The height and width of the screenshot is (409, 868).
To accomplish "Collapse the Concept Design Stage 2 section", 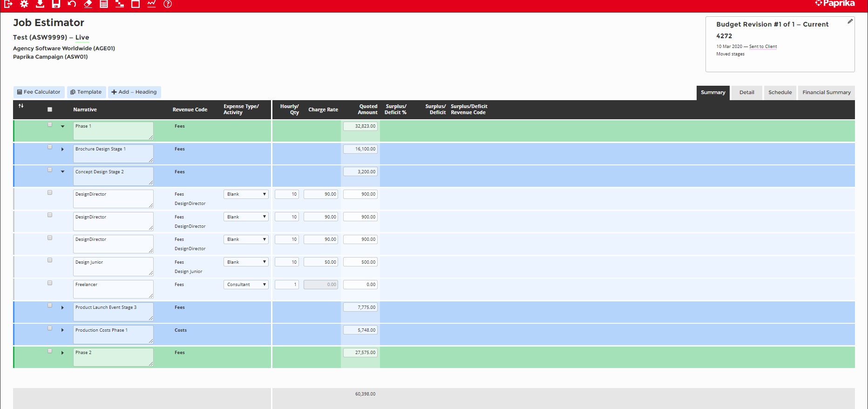I will point(62,172).
